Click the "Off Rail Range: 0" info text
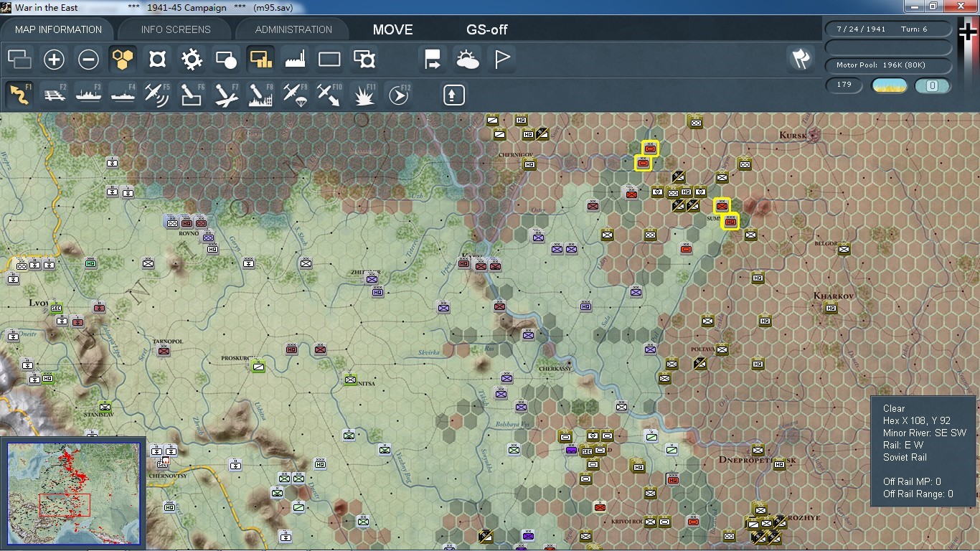The height and width of the screenshot is (551, 980). pyautogui.click(x=918, y=494)
